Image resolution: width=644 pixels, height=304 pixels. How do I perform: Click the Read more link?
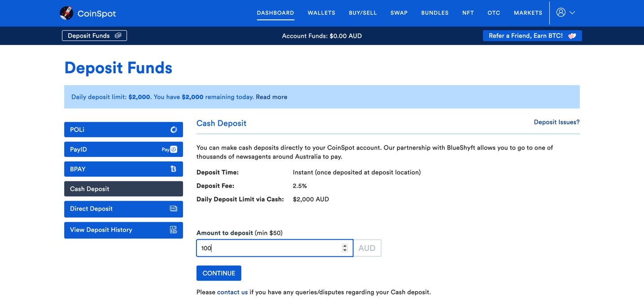[271, 97]
